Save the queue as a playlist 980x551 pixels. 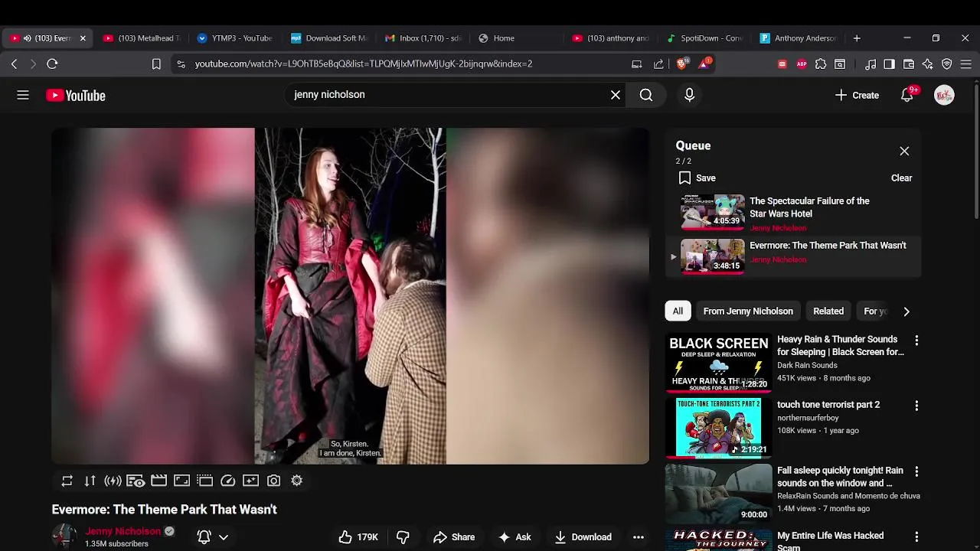pos(697,178)
